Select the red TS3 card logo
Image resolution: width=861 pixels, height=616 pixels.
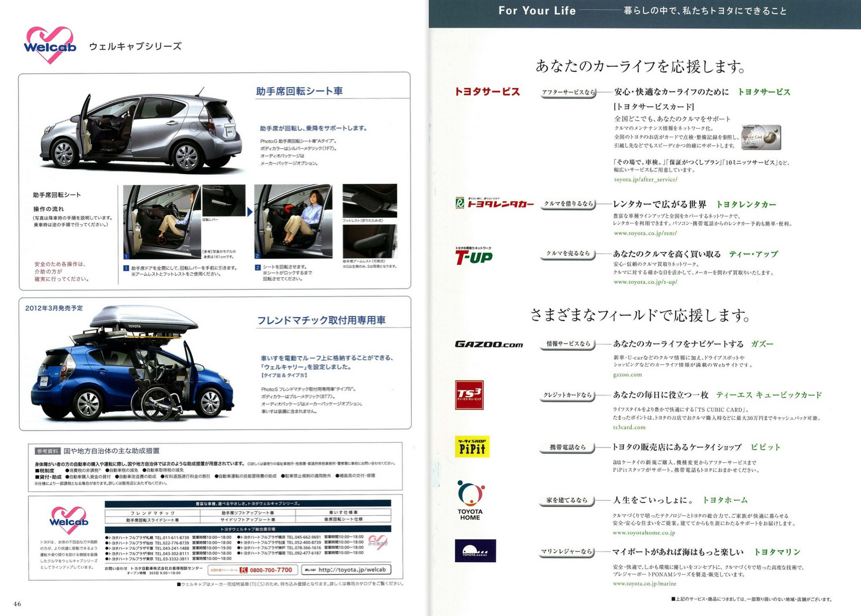[469, 395]
